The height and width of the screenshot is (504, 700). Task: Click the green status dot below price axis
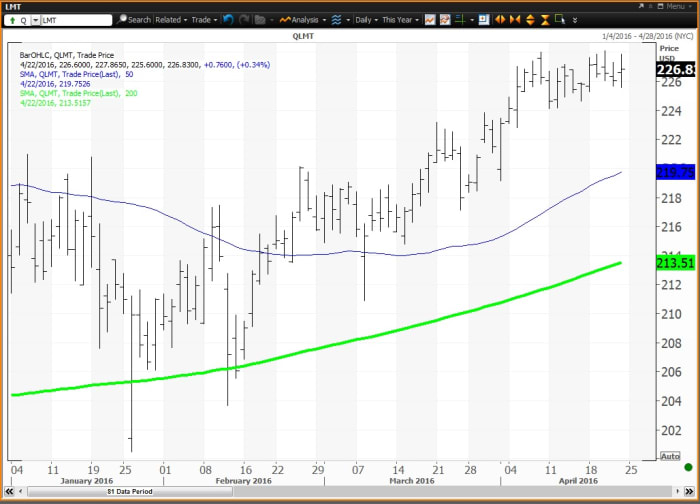coord(688,467)
